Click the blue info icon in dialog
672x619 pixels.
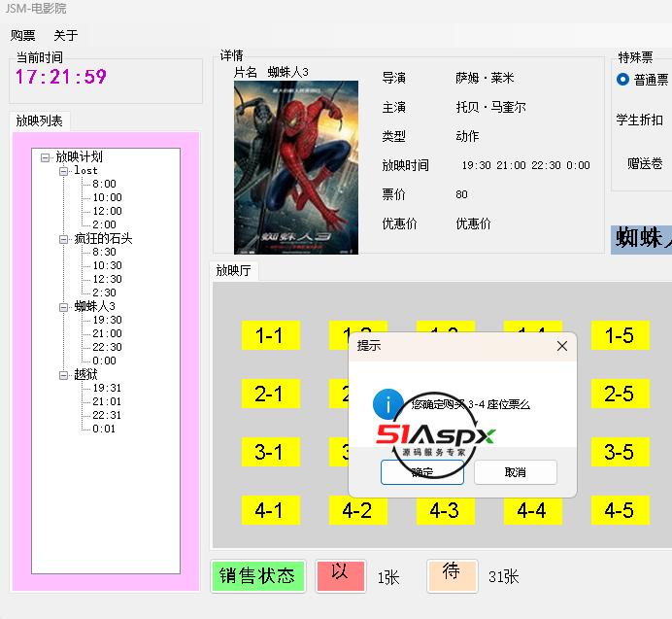point(388,404)
